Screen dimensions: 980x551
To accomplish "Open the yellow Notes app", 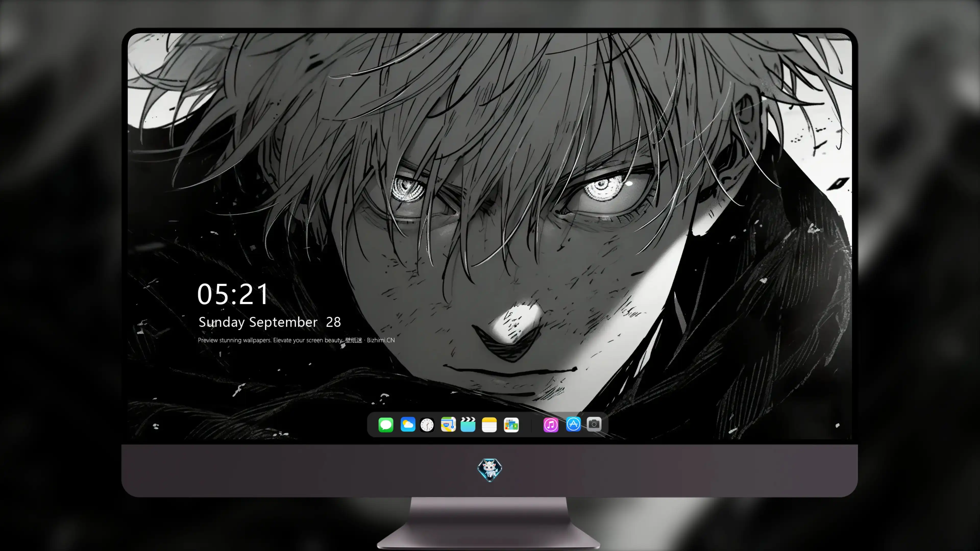I will tap(489, 425).
